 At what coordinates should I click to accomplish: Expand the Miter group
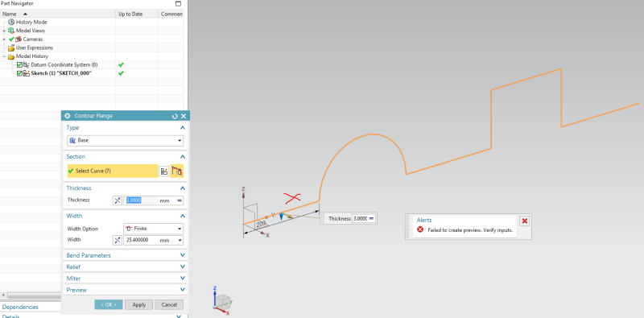click(x=183, y=278)
